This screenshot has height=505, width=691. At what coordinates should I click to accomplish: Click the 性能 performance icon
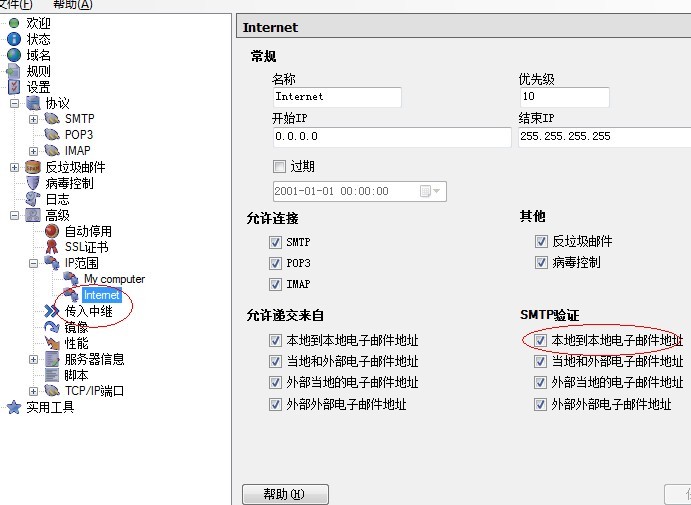point(52,343)
